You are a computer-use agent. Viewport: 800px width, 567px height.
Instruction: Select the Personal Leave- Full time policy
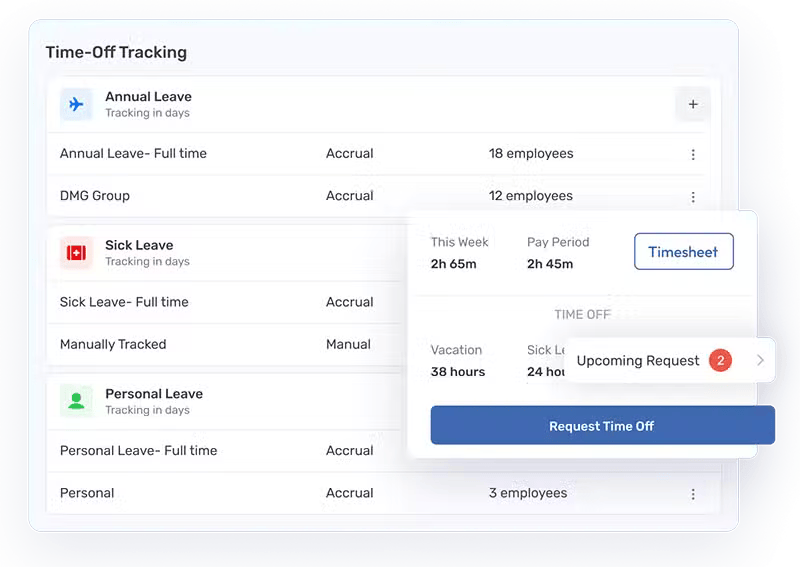coord(138,451)
